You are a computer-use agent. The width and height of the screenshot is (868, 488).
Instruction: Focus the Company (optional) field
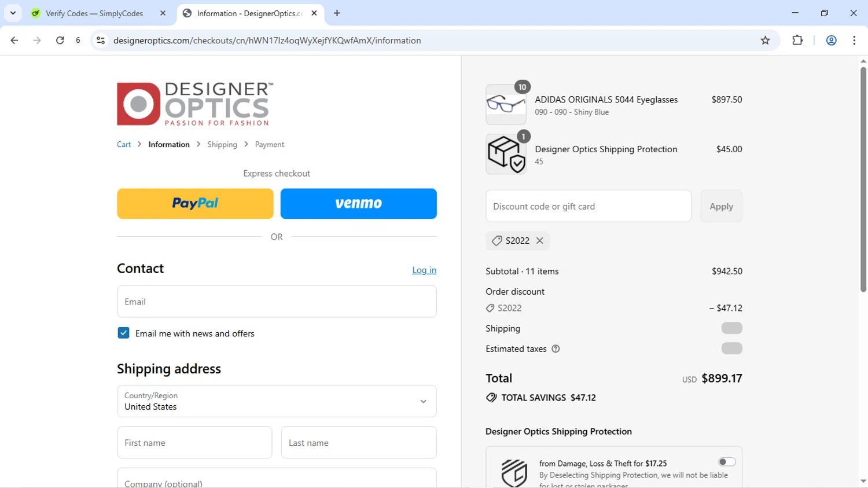point(277,478)
